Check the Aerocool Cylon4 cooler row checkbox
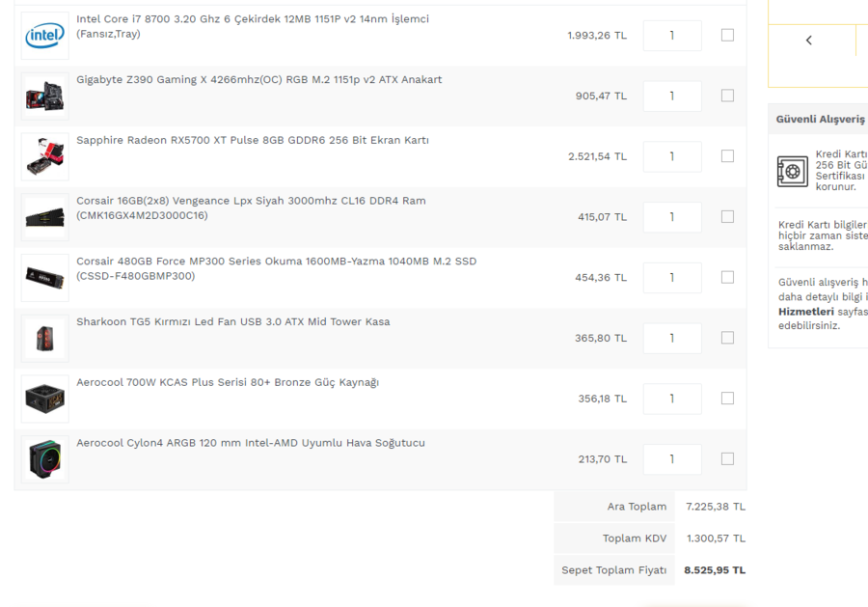Image resolution: width=868 pixels, height=607 pixels. point(727,459)
